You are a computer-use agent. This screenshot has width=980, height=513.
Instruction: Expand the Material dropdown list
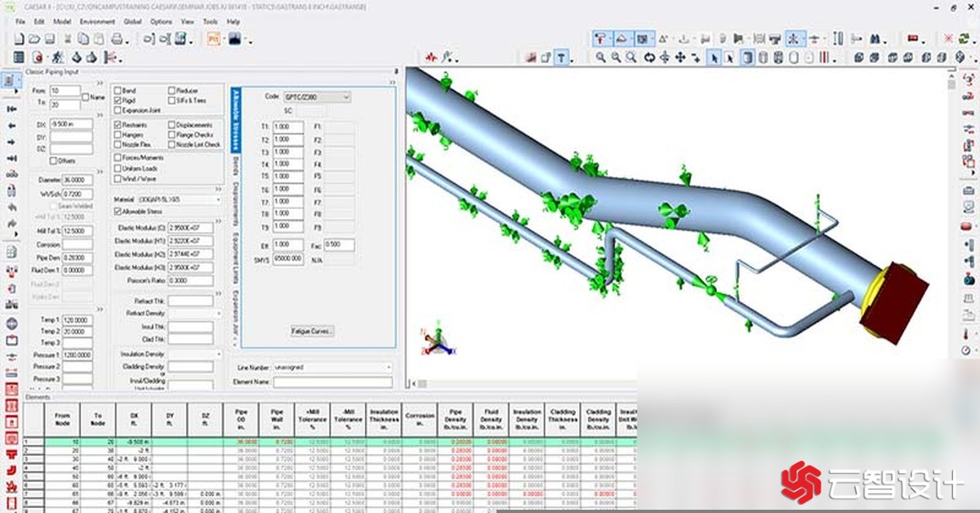[218, 199]
